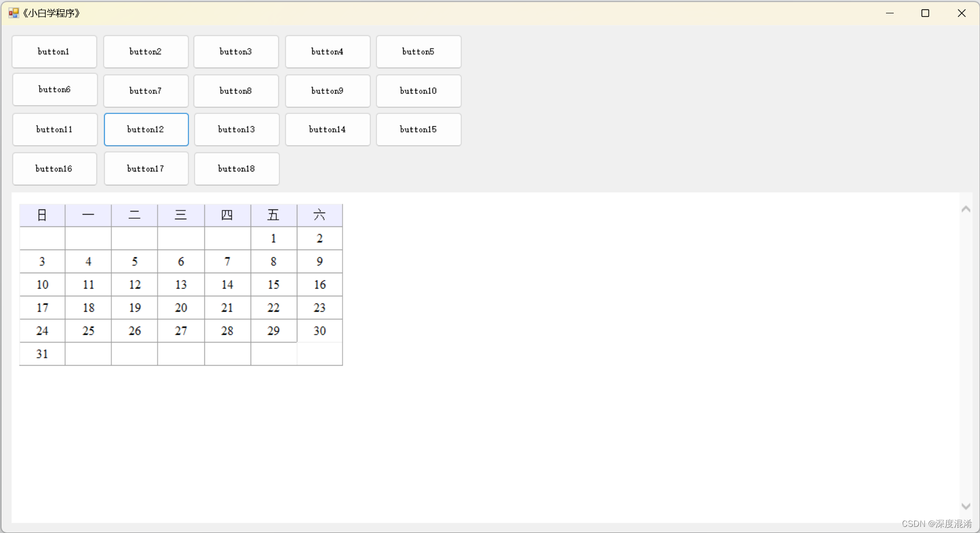Image resolution: width=980 pixels, height=533 pixels.
Task: Select calendar day 9
Action: 320,261
